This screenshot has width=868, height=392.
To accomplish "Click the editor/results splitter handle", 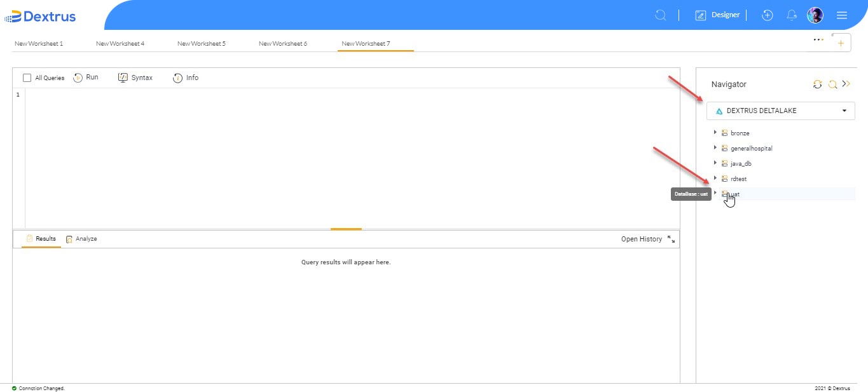I will (x=346, y=229).
